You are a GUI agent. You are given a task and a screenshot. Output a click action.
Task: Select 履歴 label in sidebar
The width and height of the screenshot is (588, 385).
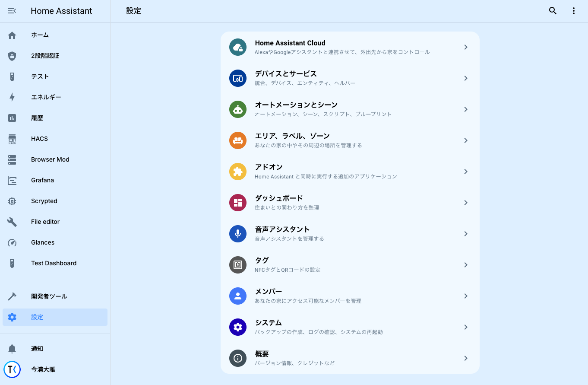point(37,118)
